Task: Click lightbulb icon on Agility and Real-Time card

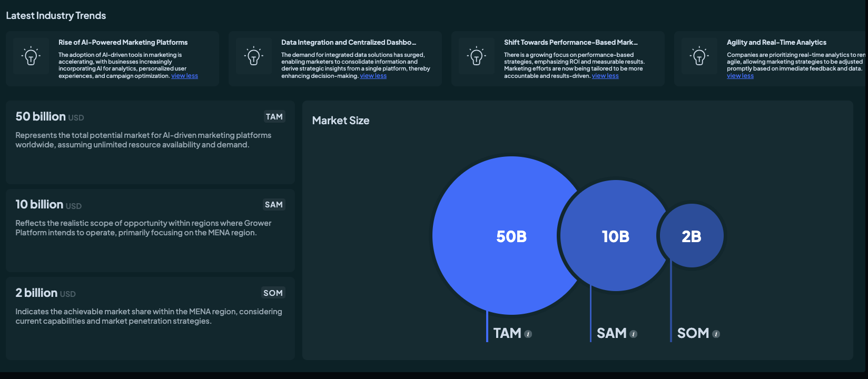Action: (x=699, y=56)
